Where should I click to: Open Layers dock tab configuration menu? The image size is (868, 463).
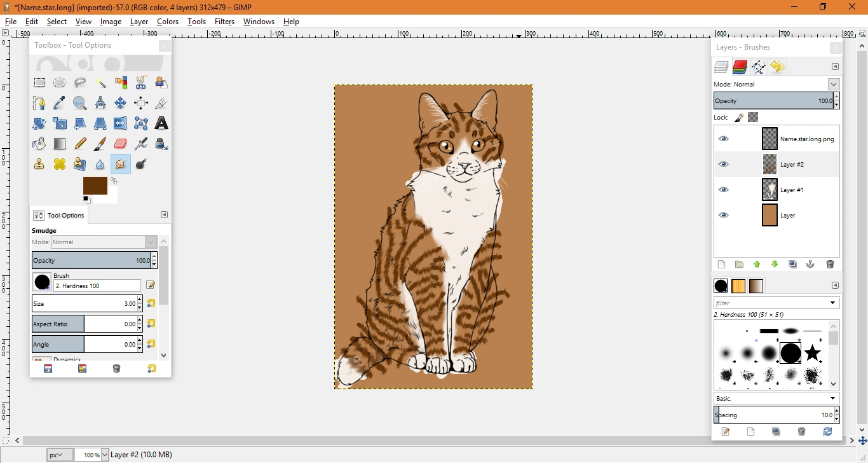835,67
